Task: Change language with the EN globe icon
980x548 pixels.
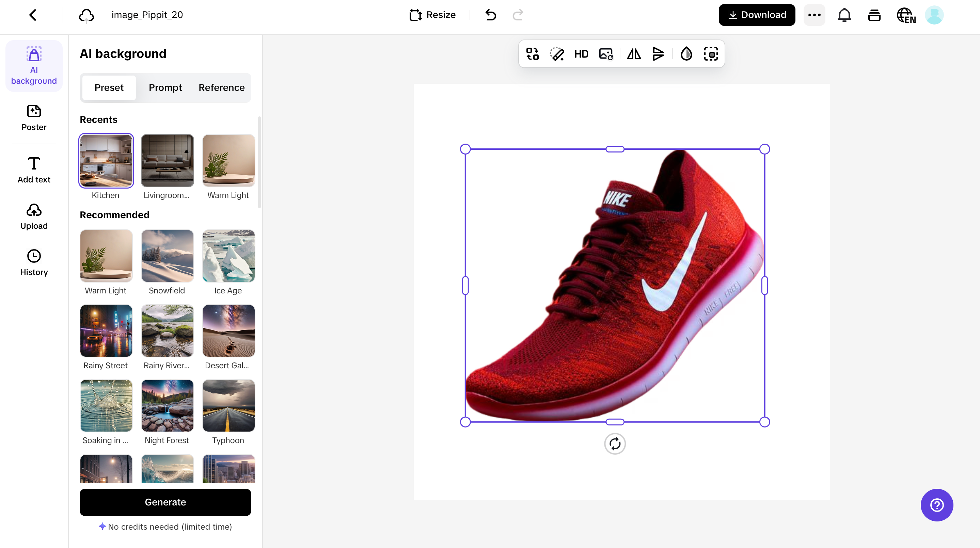Action: point(906,16)
